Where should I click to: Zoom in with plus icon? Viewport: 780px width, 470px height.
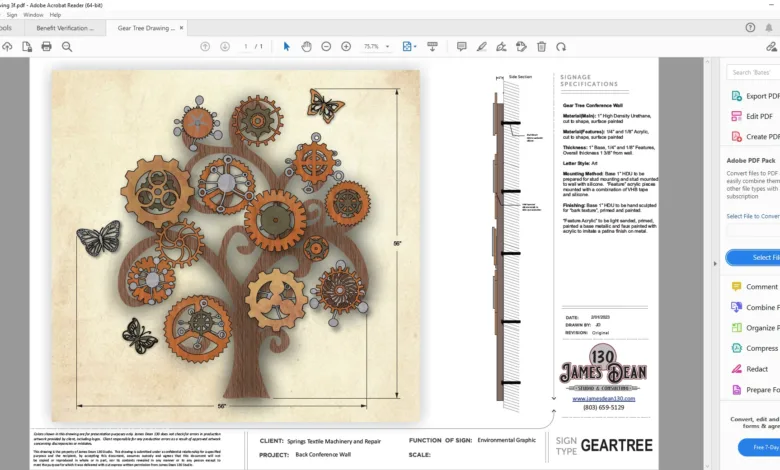(346, 47)
